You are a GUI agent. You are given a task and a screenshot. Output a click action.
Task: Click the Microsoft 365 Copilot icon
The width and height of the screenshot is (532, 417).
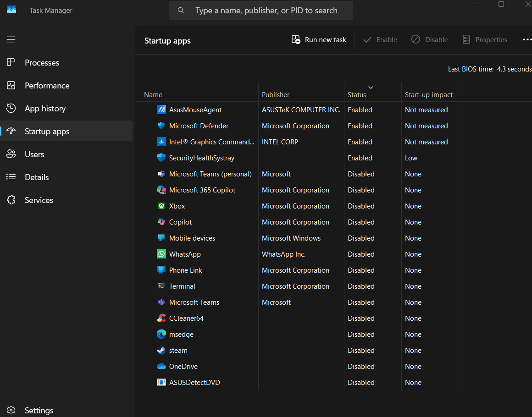point(161,190)
